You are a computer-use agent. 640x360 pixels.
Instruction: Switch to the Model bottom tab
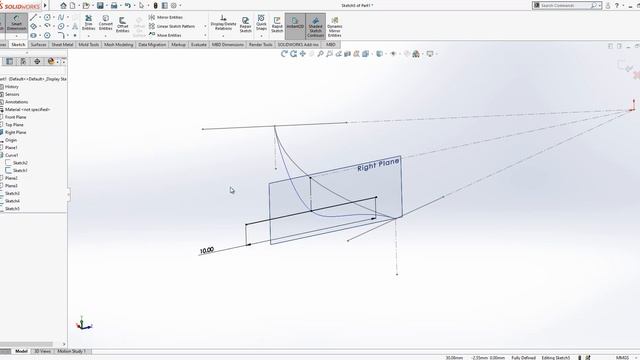tap(21, 351)
